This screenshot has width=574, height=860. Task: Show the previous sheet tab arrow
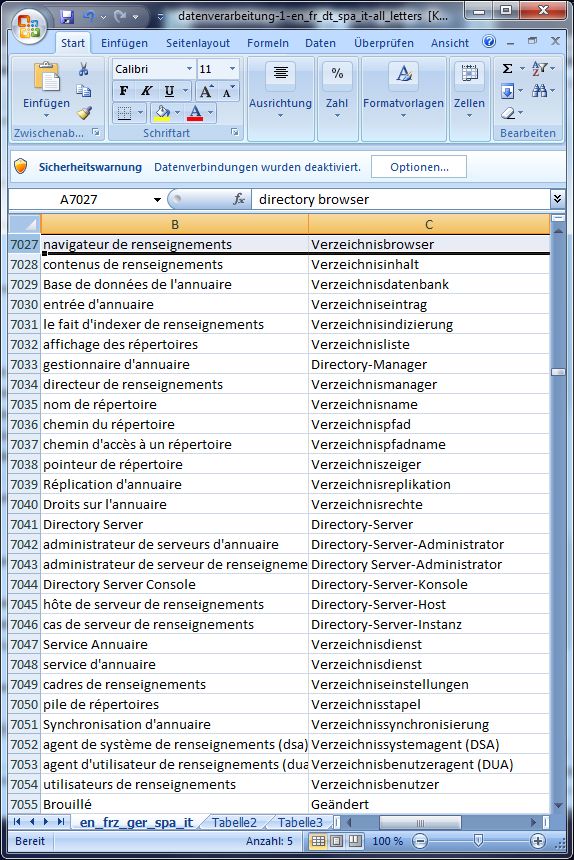click(x=32, y=822)
